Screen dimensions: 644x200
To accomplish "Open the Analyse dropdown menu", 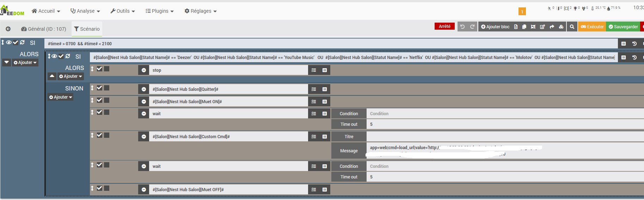I will coord(85,11).
